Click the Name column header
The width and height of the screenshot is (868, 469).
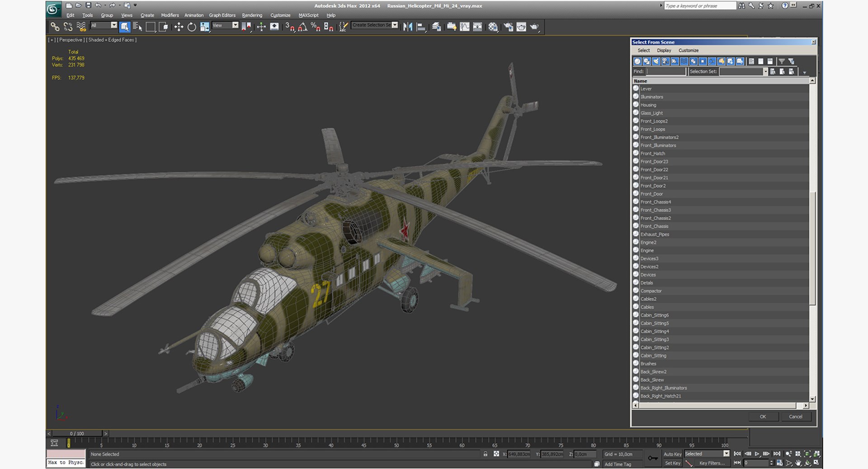pos(720,81)
